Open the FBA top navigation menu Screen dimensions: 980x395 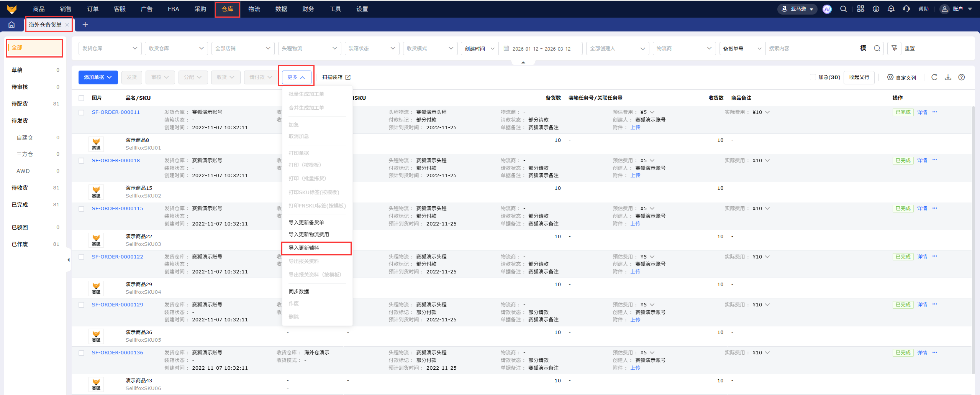tap(173, 9)
